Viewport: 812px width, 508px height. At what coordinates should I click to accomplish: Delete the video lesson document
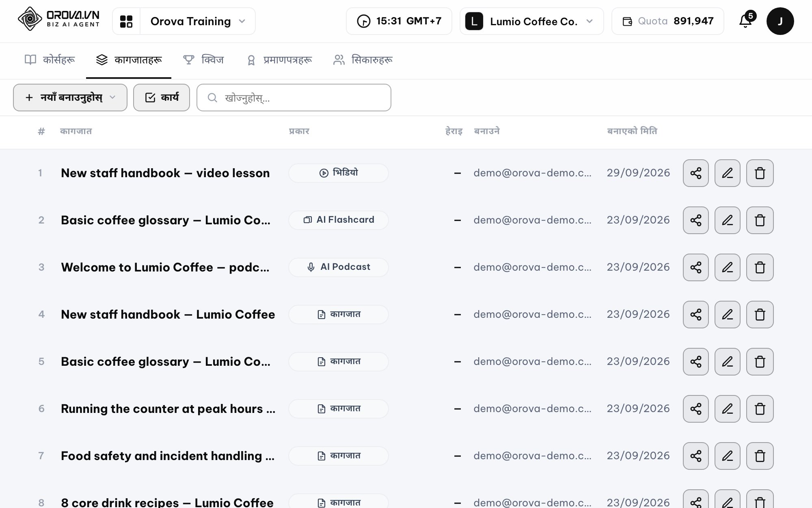pos(760,173)
